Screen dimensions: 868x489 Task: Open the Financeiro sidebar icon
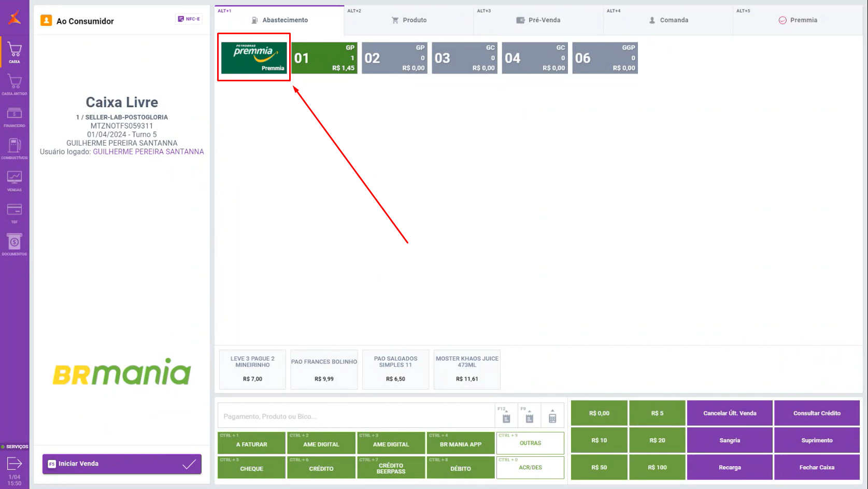[15, 117]
